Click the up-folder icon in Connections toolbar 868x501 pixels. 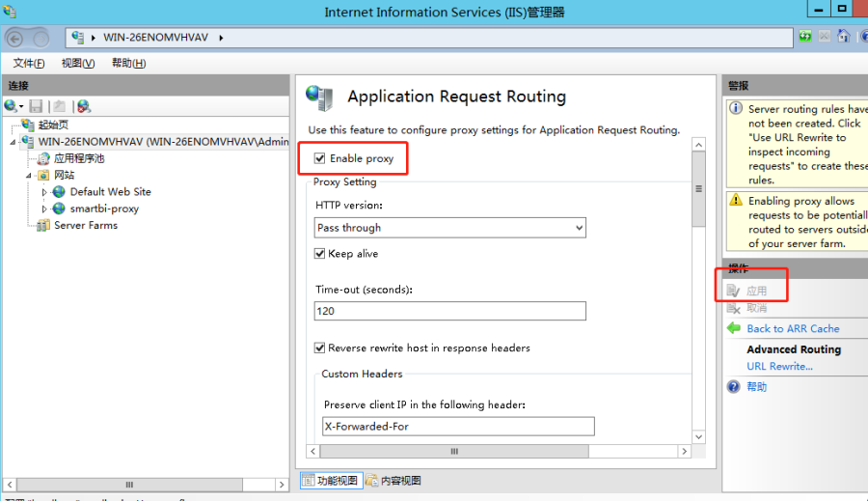click(x=60, y=106)
